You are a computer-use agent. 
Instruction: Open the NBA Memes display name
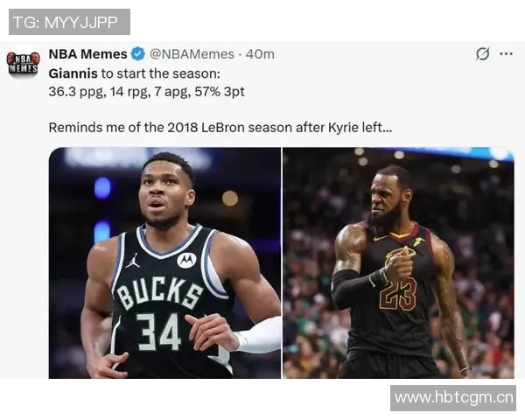(x=87, y=54)
